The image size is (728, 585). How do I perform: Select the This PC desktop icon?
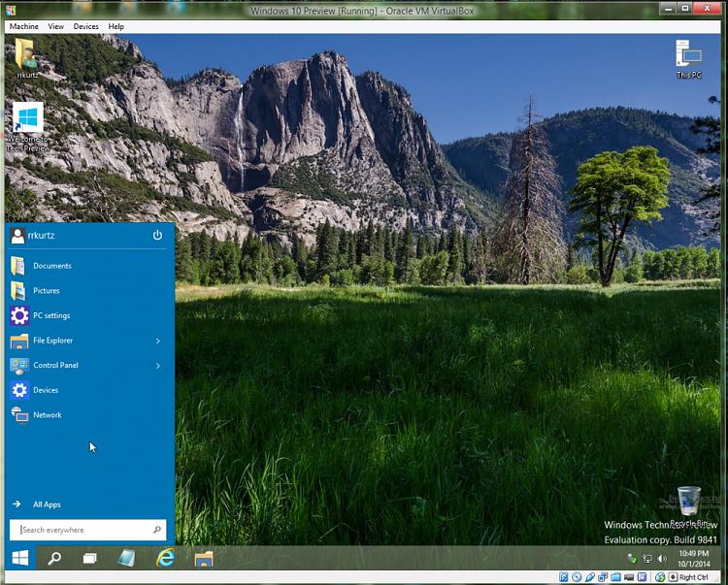pos(688,59)
